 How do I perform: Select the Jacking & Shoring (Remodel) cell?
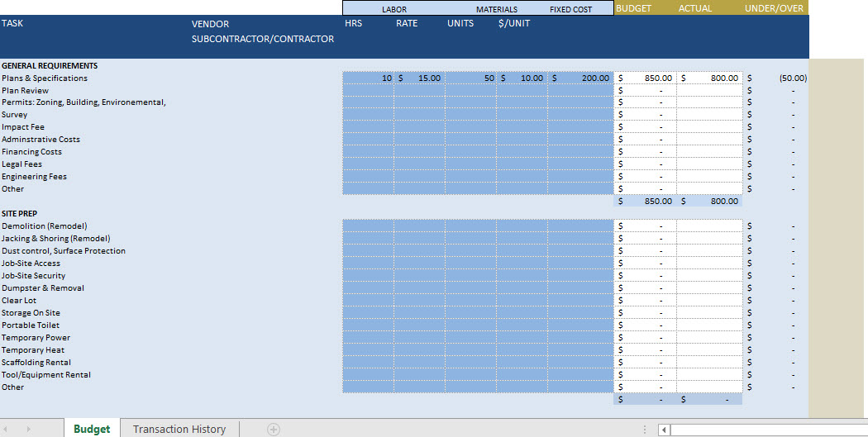point(56,239)
